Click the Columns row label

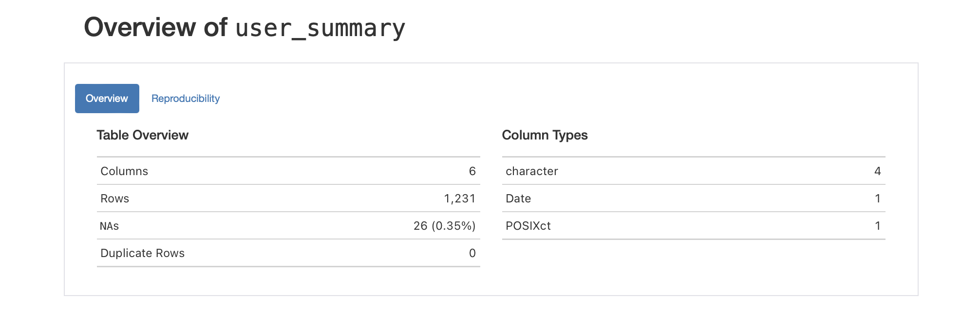click(124, 171)
